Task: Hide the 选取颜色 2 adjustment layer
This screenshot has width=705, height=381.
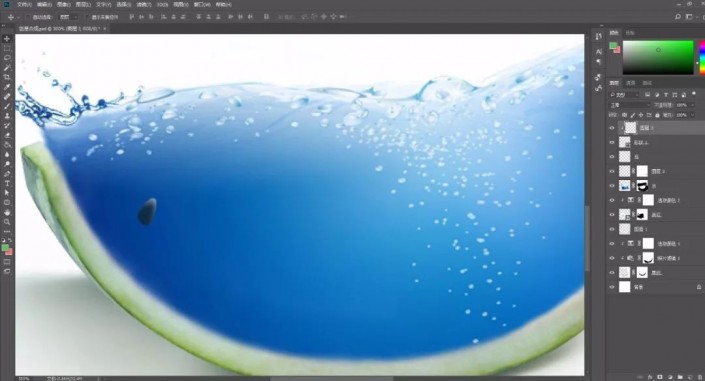Action: [611, 200]
